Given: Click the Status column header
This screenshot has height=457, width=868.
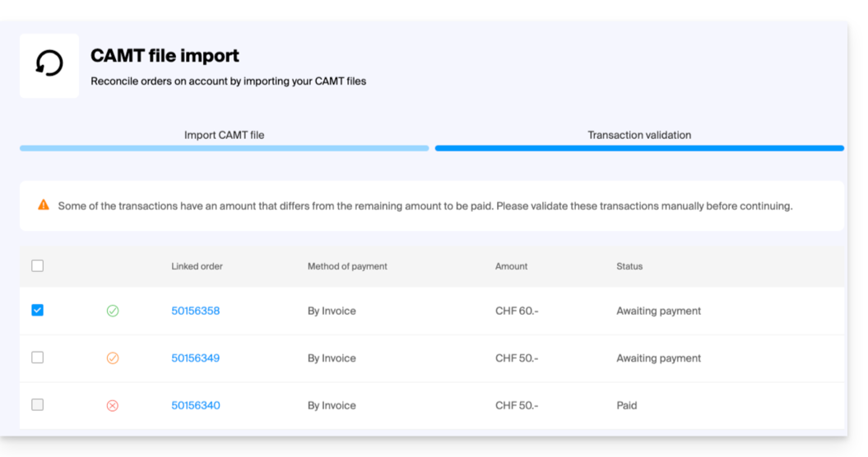Looking at the screenshot, I should [629, 266].
